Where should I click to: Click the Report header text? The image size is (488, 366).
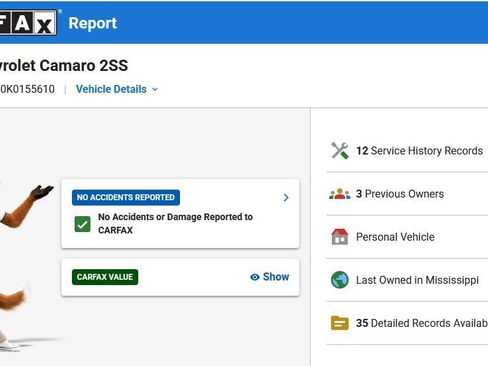(93, 23)
